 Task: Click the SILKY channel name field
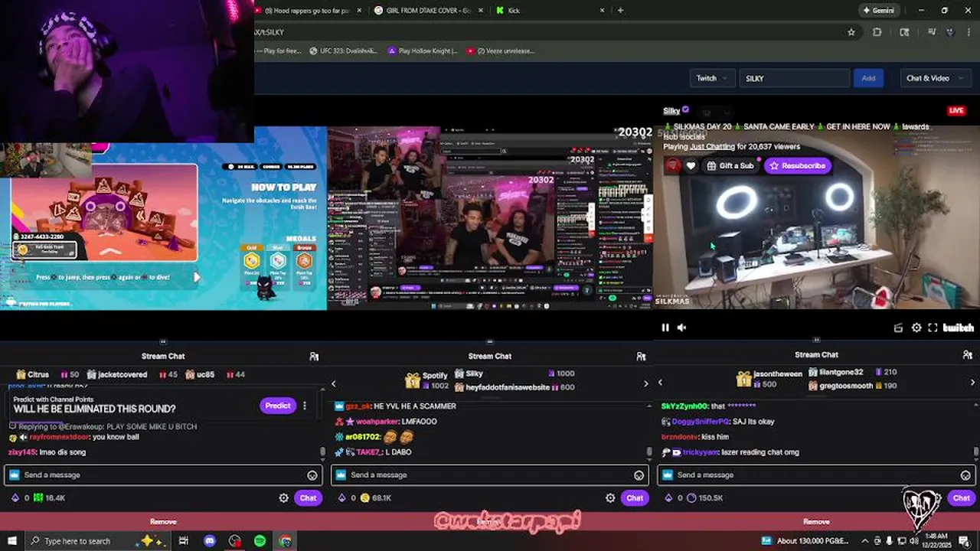(794, 78)
